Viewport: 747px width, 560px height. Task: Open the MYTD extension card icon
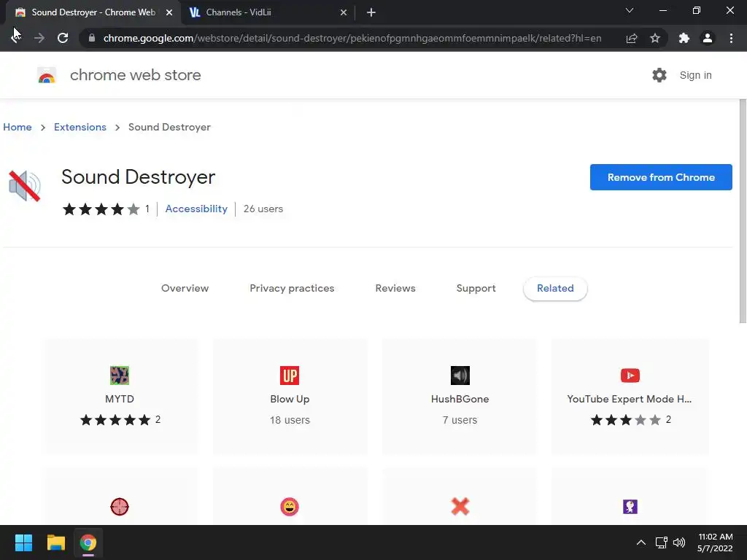click(120, 376)
